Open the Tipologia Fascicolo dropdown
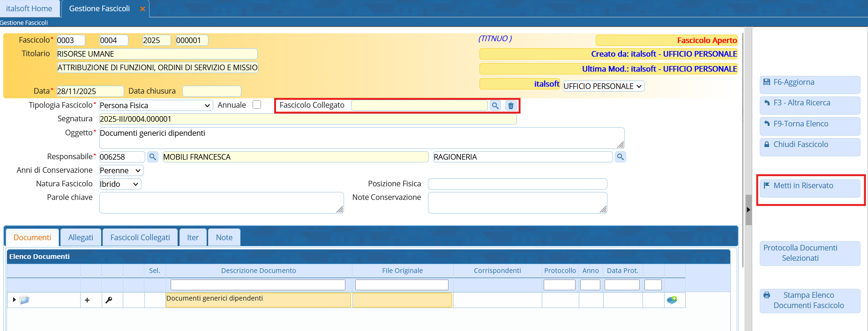 pos(156,105)
